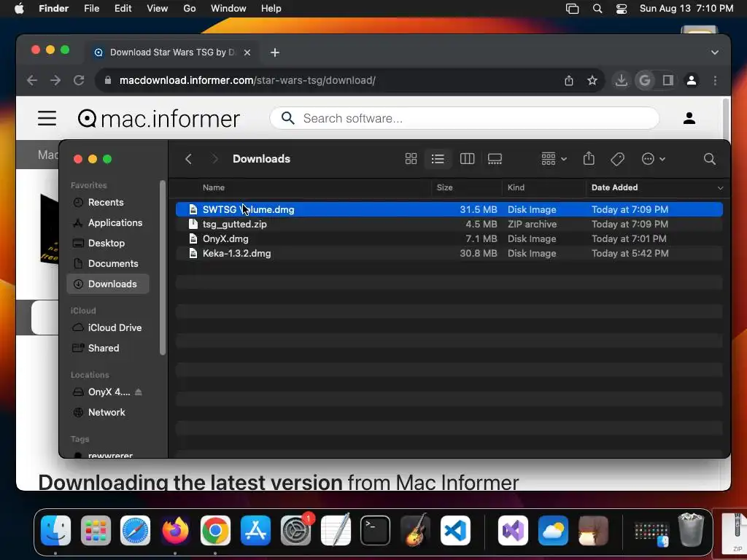Screen dimensions: 747x560
Task: Select Keka-1.3.2.dmg file
Action: [449, 253]
